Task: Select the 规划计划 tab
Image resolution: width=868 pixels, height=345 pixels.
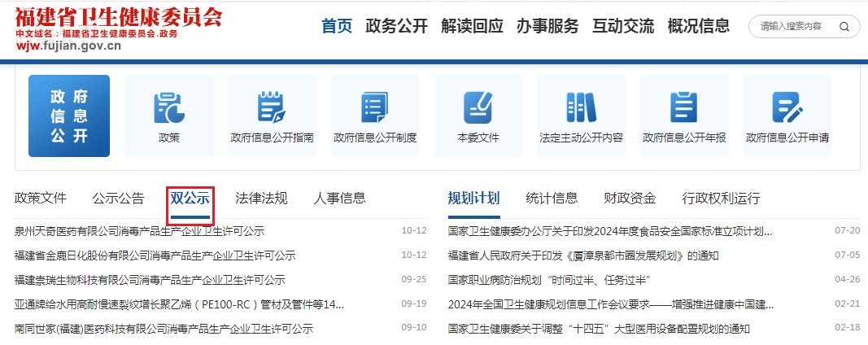Action: pyautogui.click(x=473, y=199)
